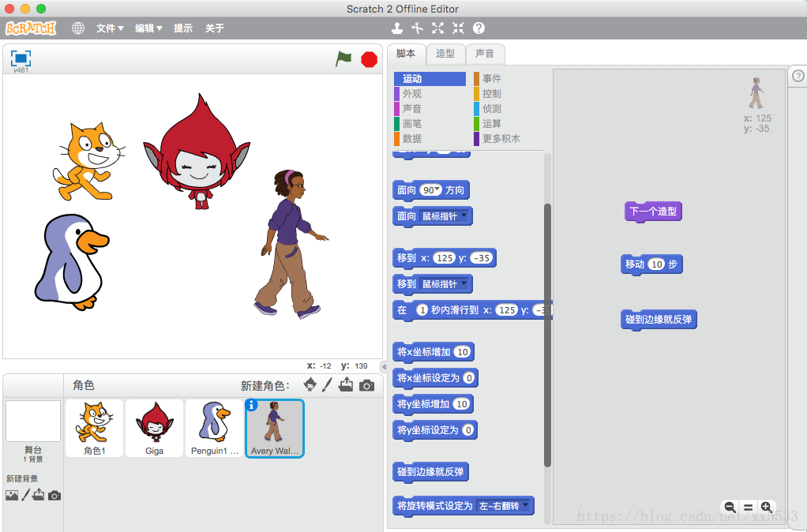The image size is (807, 532).
Task: Zoom in on the scripts area
Action: [x=767, y=508]
